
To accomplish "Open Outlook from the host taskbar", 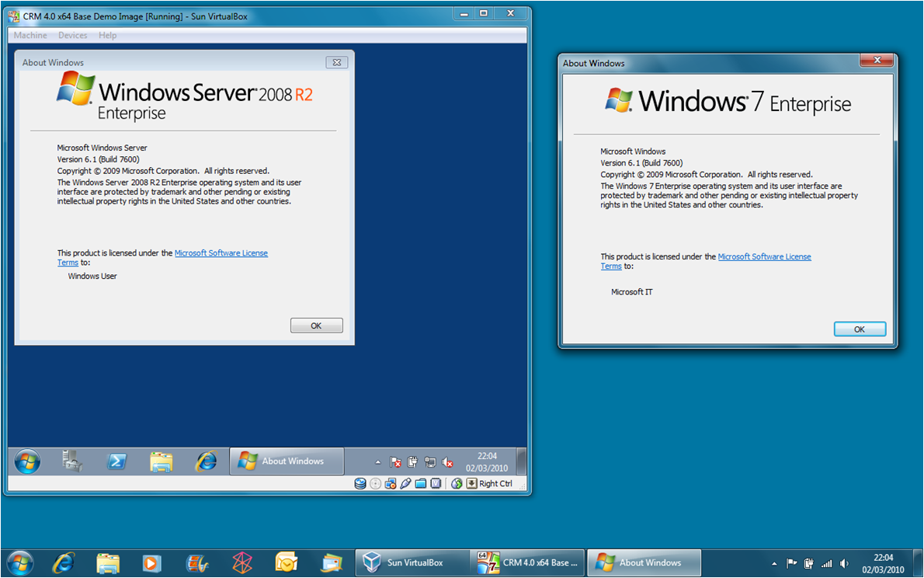I will pyautogui.click(x=287, y=562).
